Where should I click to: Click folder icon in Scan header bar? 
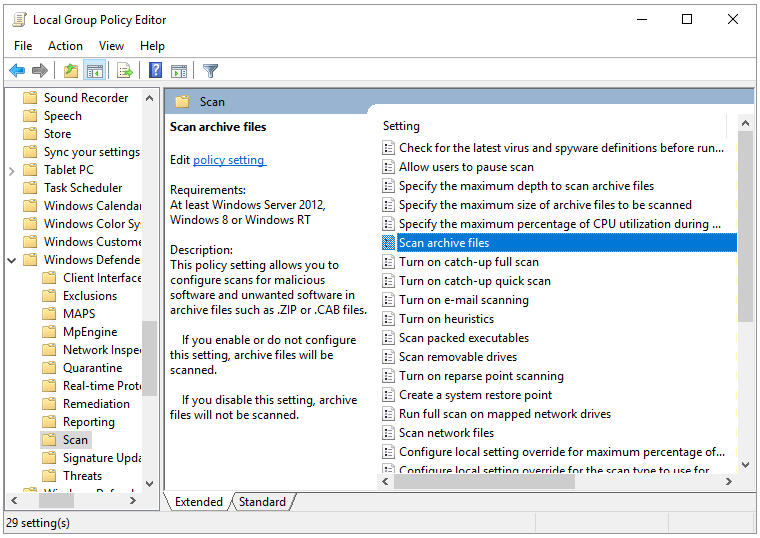tap(182, 102)
